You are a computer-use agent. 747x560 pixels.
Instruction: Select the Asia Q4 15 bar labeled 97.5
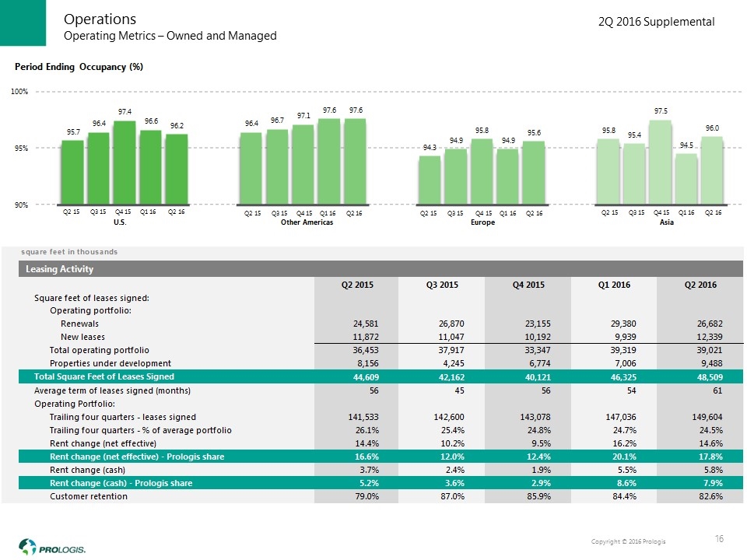coord(660,162)
